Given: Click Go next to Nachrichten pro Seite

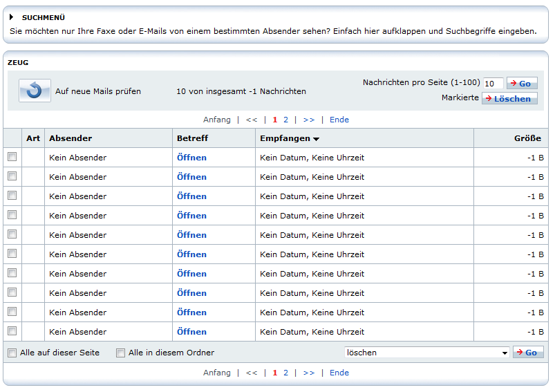Looking at the screenshot, I should pyautogui.click(x=522, y=83).
